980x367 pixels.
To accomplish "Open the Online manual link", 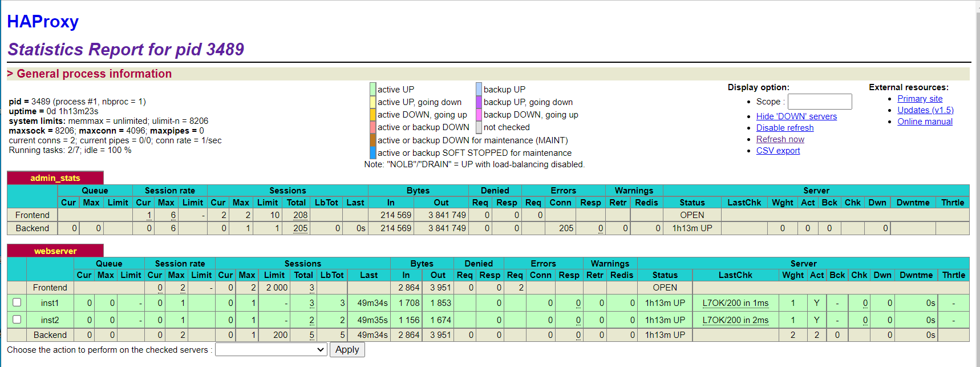I will pos(925,122).
